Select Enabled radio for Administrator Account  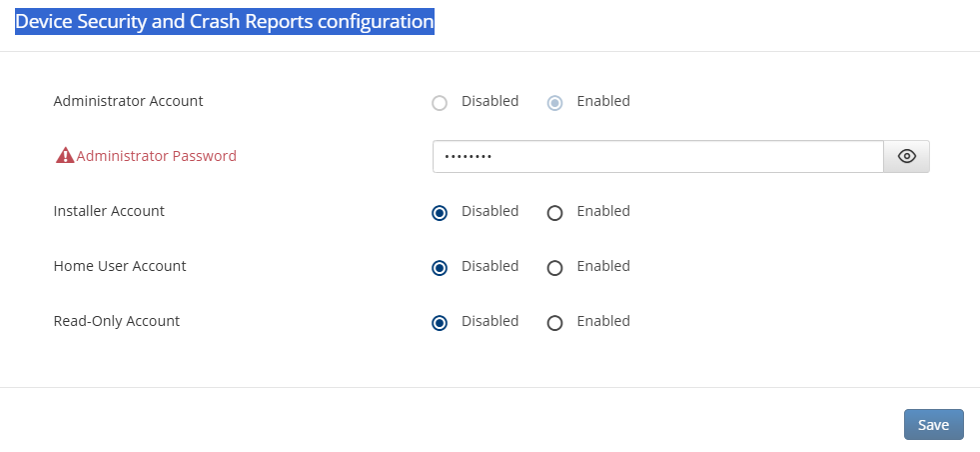(555, 102)
